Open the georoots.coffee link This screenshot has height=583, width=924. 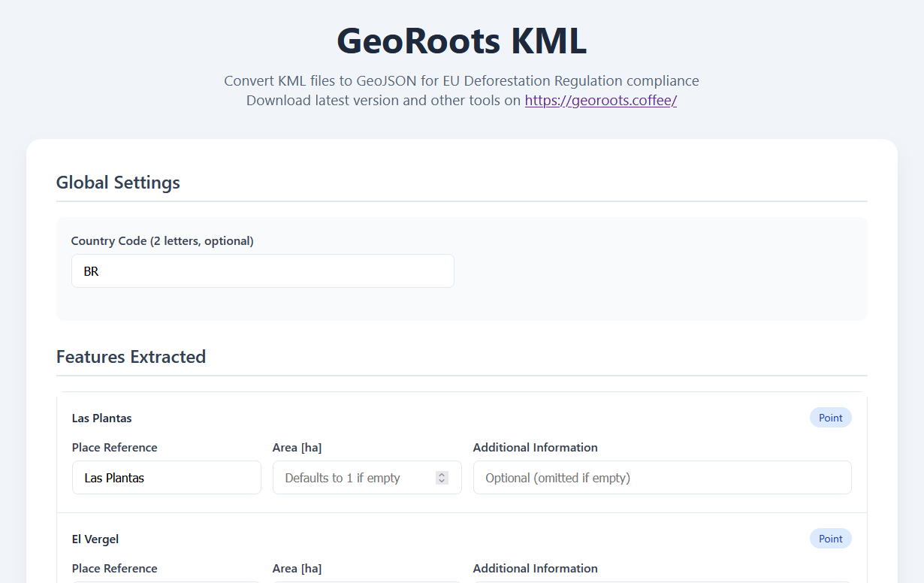point(600,100)
